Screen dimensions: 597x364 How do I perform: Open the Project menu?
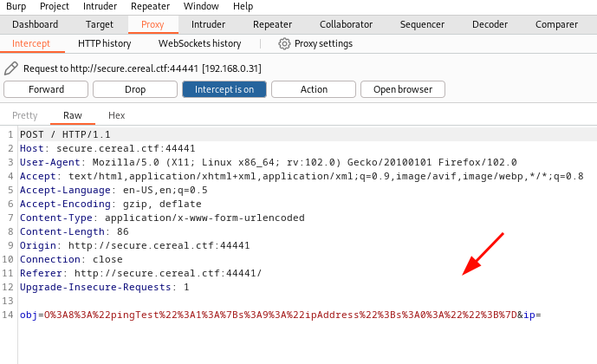pyautogui.click(x=55, y=6)
